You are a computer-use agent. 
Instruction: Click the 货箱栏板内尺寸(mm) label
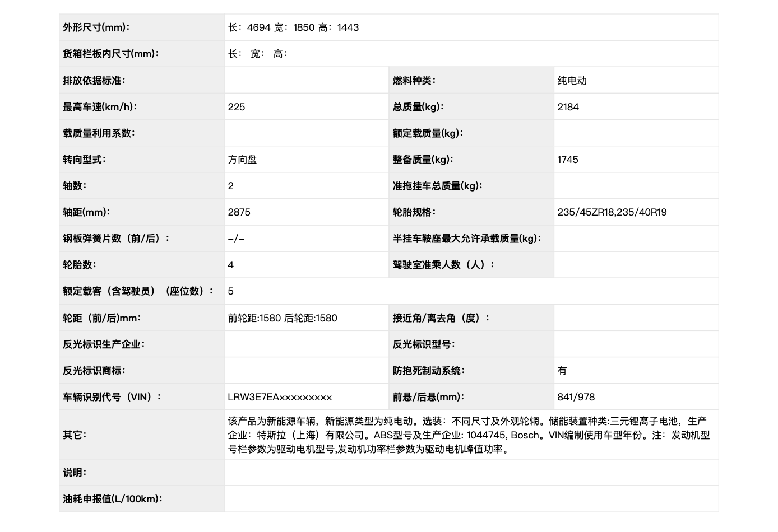click(110, 54)
